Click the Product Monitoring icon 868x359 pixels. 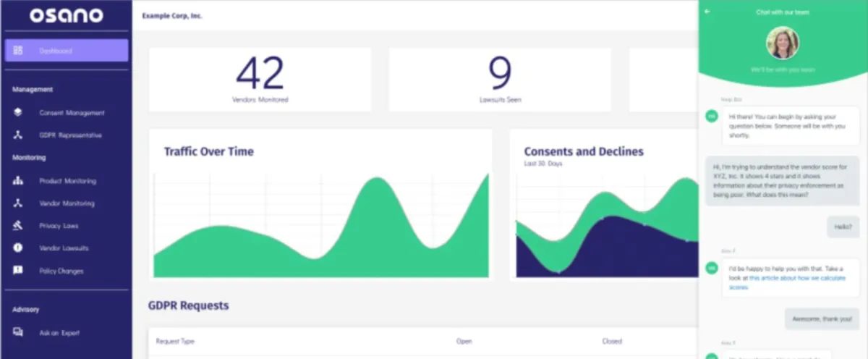pos(18,181)
